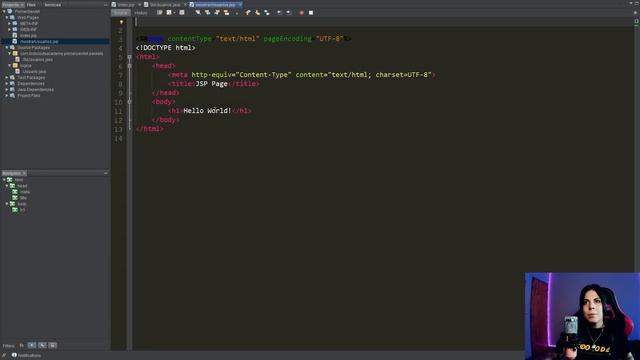Click the Previous Bookmark toolbar icon
Image resolution: width=640 pixels, height=360 pixels.
point(248,13)
